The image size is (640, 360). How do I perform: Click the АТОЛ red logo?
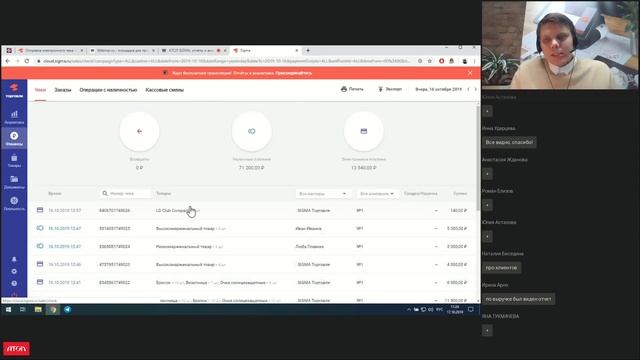(16, 349)
